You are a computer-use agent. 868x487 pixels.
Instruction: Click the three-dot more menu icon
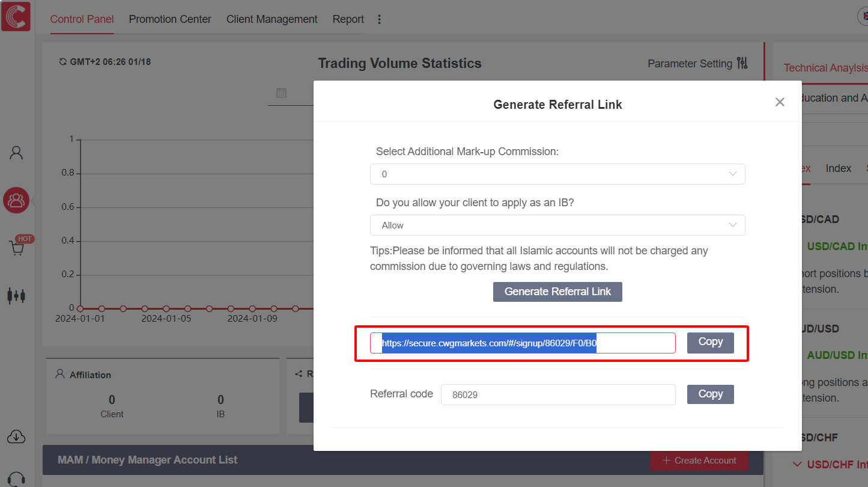point(379,19)
